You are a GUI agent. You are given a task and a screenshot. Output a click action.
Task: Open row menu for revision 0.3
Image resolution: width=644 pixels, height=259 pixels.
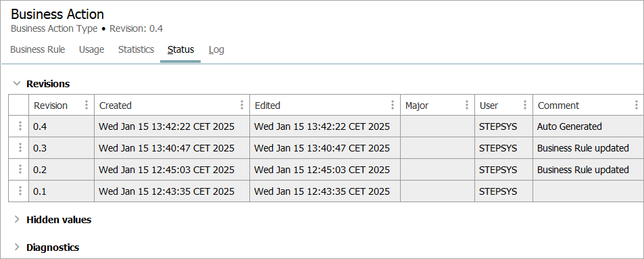[x=20, y=148]
